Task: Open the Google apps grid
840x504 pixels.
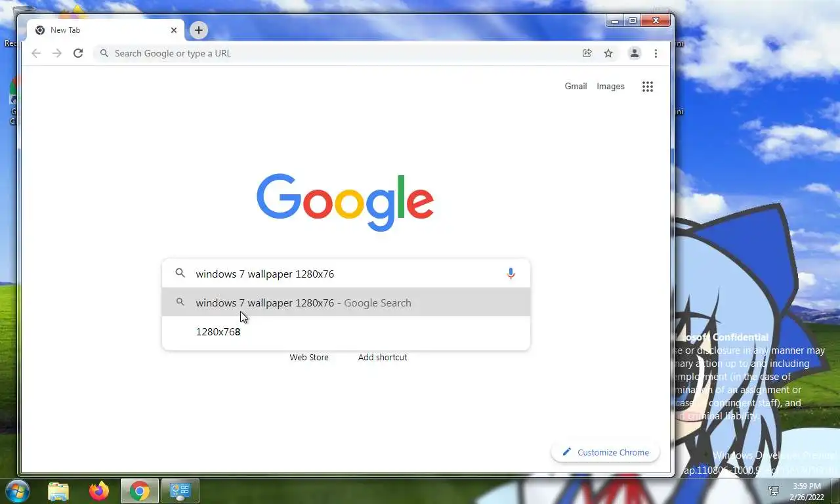Action: (648, 87)
